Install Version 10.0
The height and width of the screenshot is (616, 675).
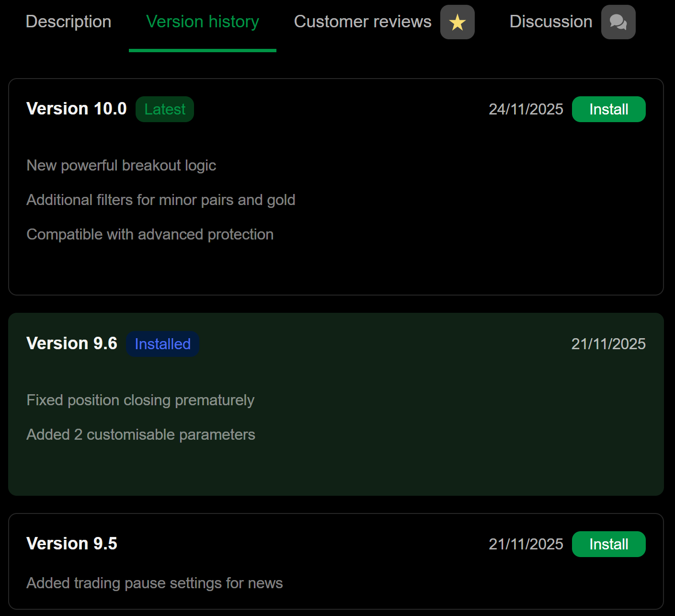point(608,109)
